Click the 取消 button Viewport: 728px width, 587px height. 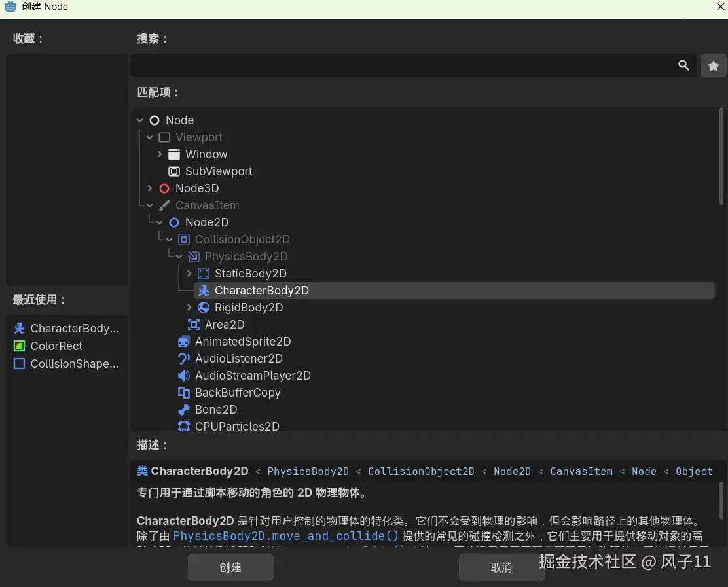501,567
